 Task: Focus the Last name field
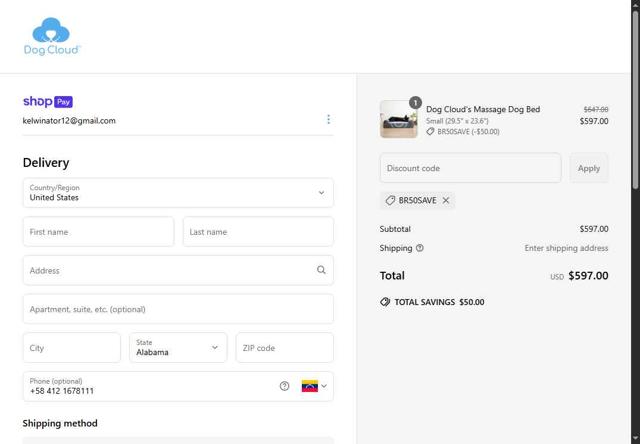258,231
